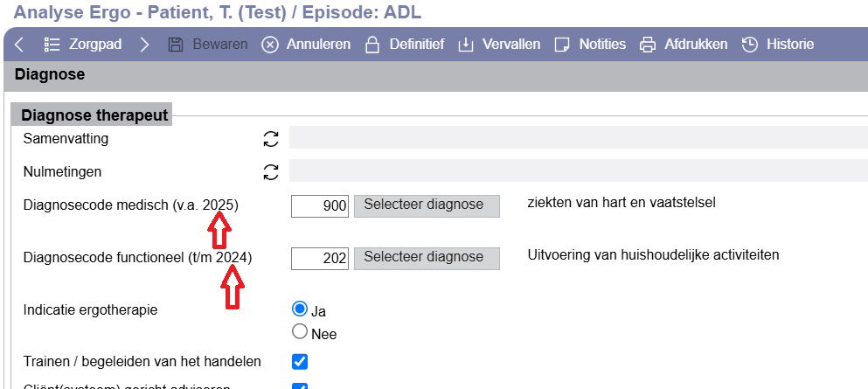
Task: Uncheck Trainen / begeleiden van het handelen
Action: 300,362
